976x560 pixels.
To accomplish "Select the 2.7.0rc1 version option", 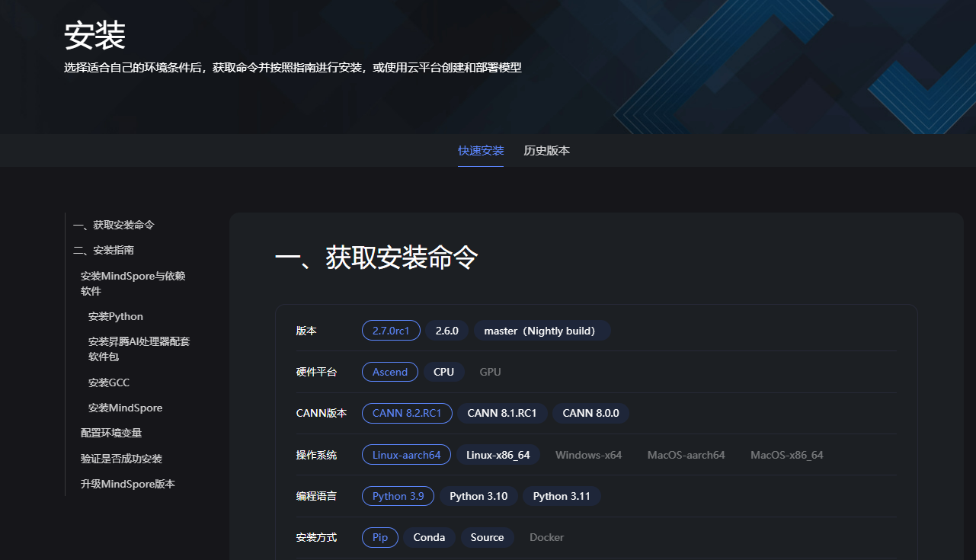I will [x=391, y=331].
